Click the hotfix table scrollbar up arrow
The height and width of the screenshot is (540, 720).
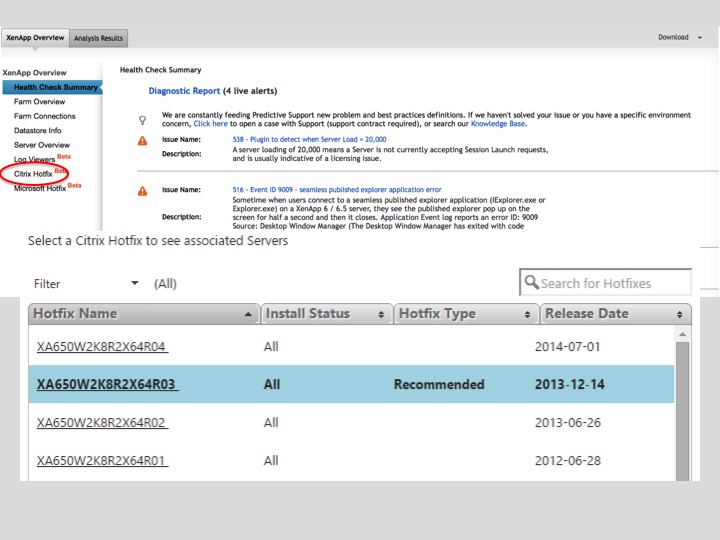coord(682,334)
